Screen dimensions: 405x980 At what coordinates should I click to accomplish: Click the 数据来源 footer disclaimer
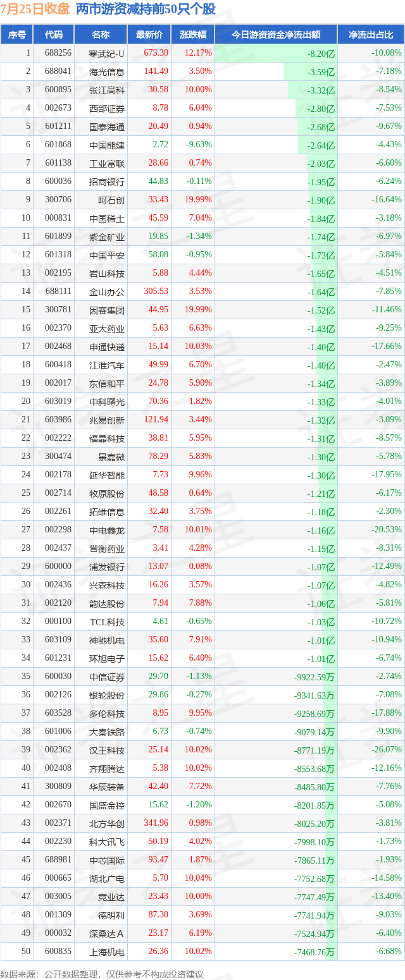pyautogui.click(x=102, y=974)
